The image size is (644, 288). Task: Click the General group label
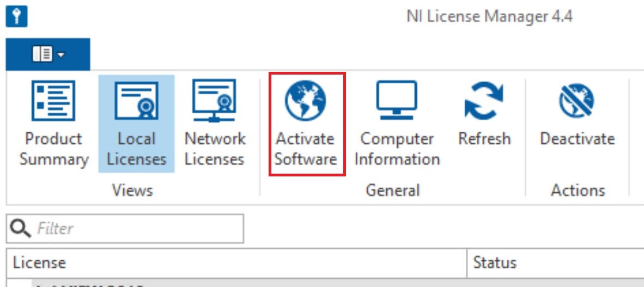[393, 191]
